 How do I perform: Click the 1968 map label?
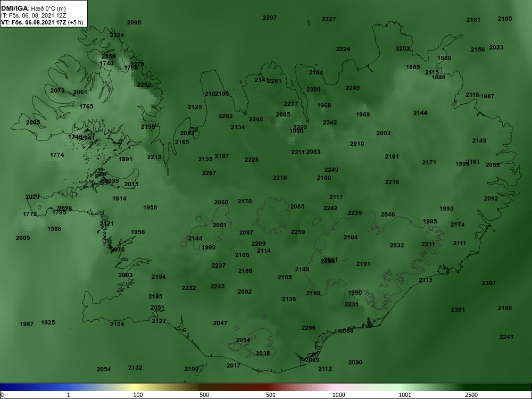324,105
